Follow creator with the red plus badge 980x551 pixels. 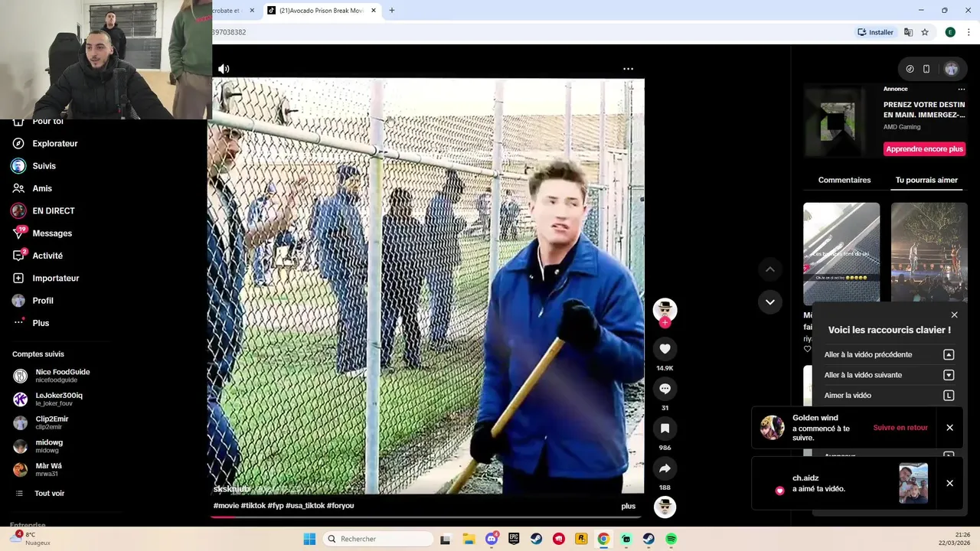665,323
